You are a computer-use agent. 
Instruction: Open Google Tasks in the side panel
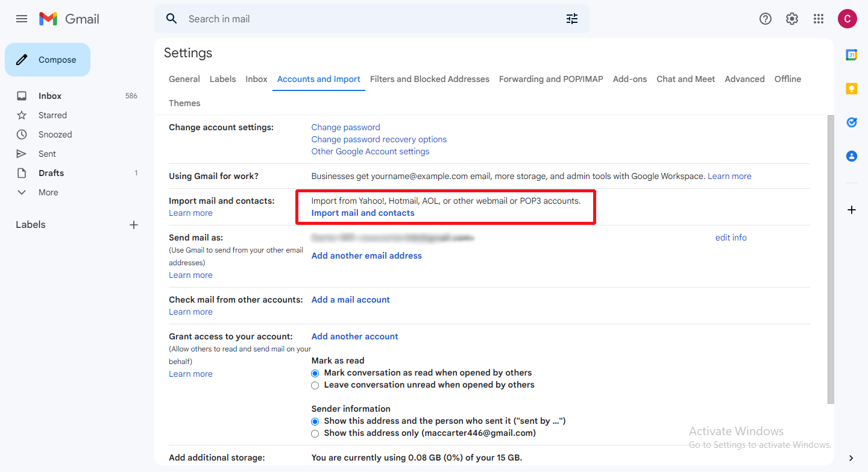point(851,122)
